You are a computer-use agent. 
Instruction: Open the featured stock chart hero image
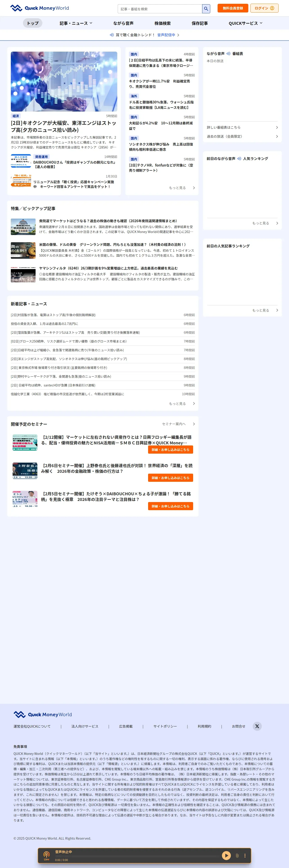click(64, 82)
